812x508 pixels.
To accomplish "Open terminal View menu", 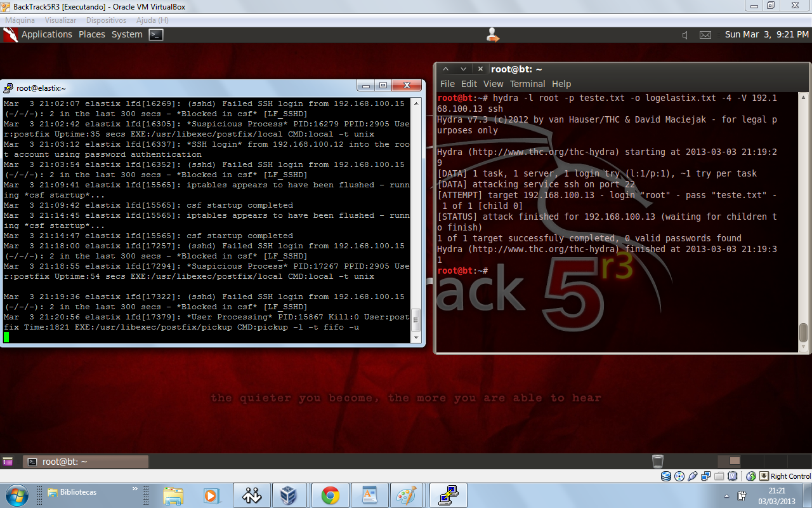I will click(x=493, y=84).
